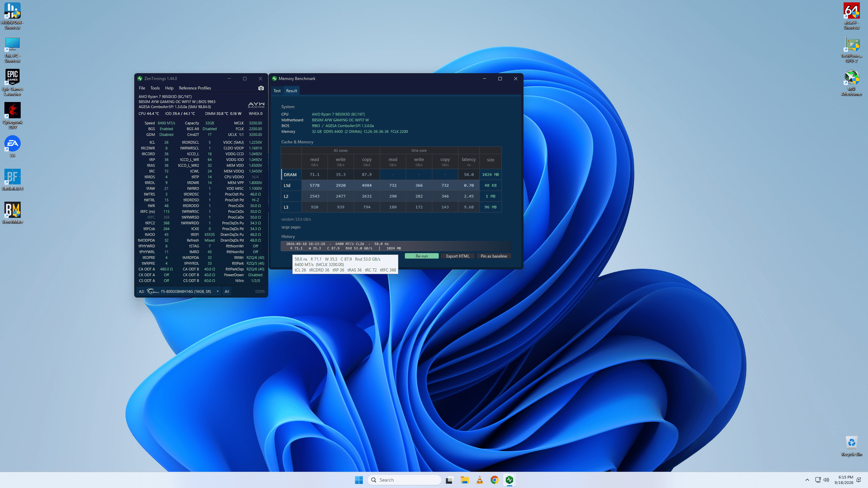The width and height of the screenshot is (868, 488).
Task: Open the Reference Profiles menu
Action: click(195, 88)
